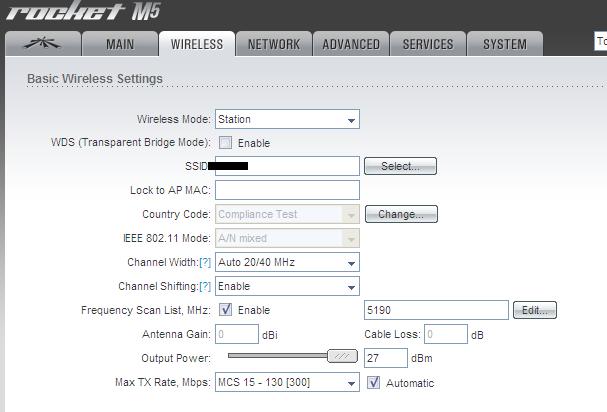Open Channel Width help link [?]

coord(205,262)
